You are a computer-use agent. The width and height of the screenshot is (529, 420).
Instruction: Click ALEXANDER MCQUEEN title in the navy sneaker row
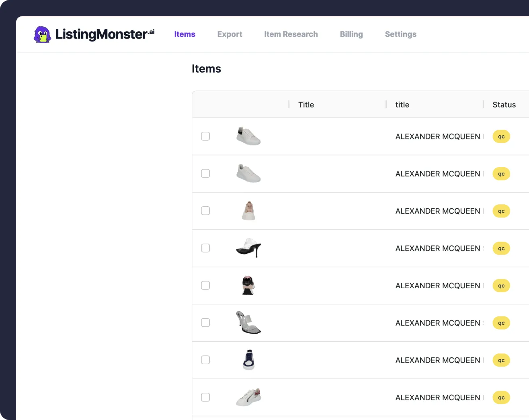[x=439, y=361]
